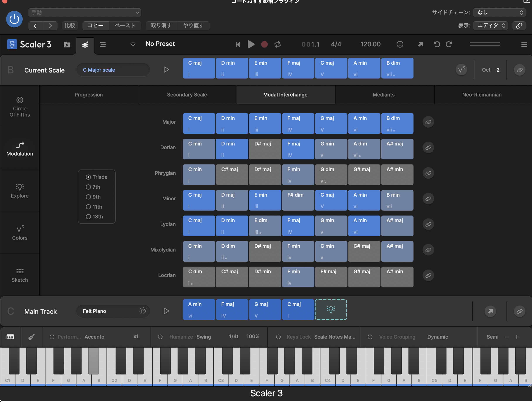Add suggested chord via lightbulb slot

pyautogui.click(x=331, y=309)
